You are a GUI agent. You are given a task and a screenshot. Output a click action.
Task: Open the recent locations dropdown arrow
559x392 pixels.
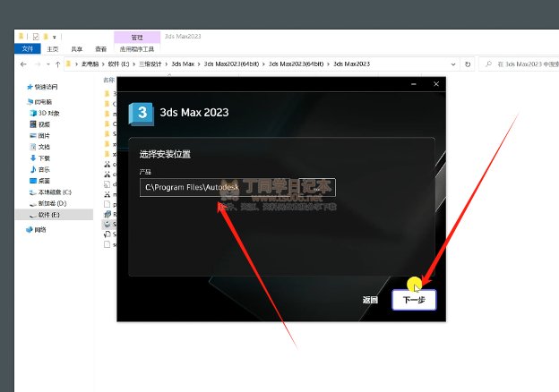click(x=48, y=64)
